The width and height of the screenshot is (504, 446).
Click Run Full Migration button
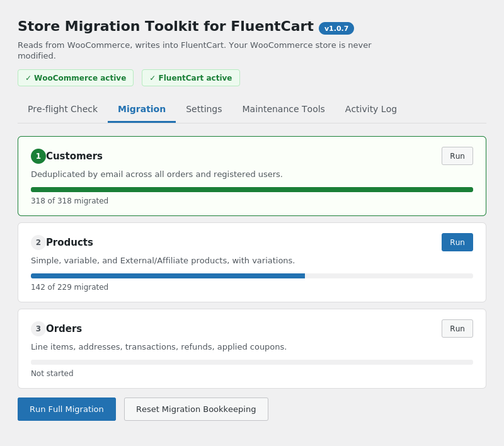point(67,409)
